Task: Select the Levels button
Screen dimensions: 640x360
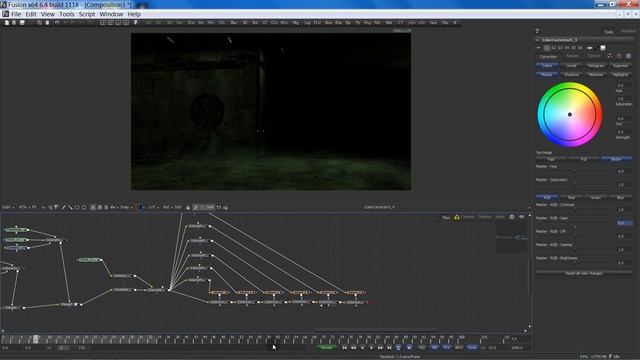Action: point(571,66)
